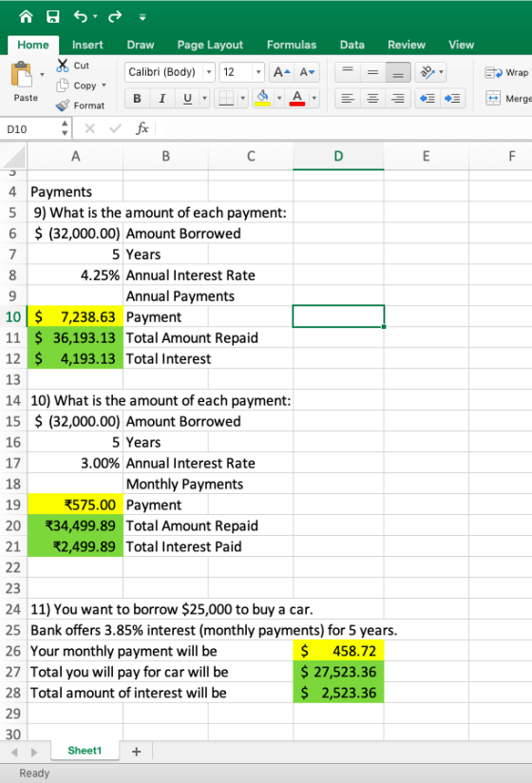Click the Paste clipboard icon
Image resolution: width=532 pixels, height=783 pixels.
[22, 74]
